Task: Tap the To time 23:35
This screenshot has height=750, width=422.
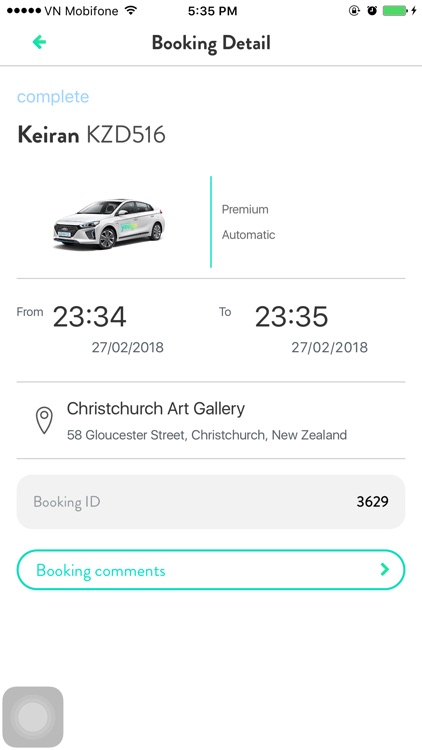Action: 291,317
